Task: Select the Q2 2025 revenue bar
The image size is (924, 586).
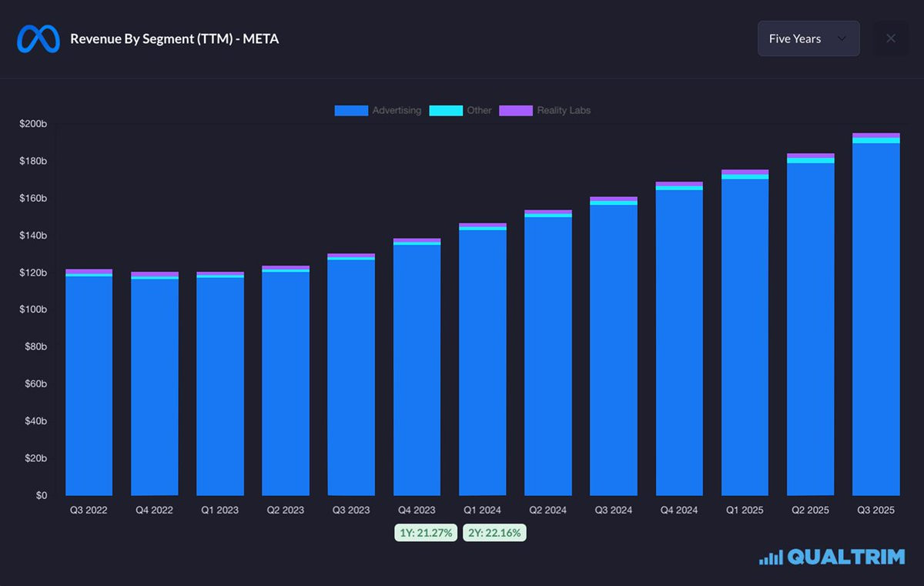Action: 811,324
